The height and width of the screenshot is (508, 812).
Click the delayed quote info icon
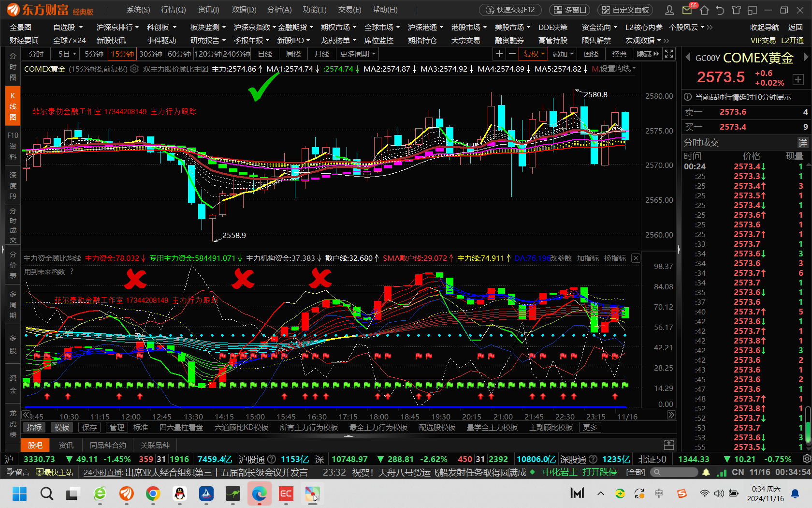(688, 97)
